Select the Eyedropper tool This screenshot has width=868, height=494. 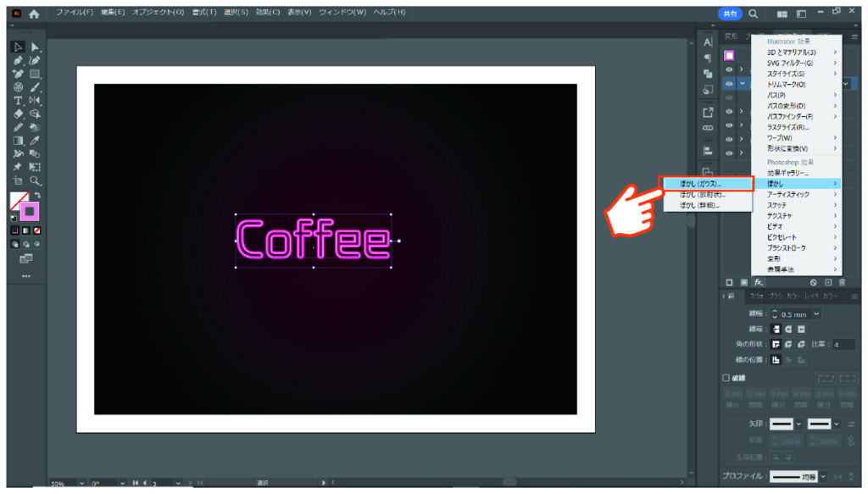click(35, 141)
